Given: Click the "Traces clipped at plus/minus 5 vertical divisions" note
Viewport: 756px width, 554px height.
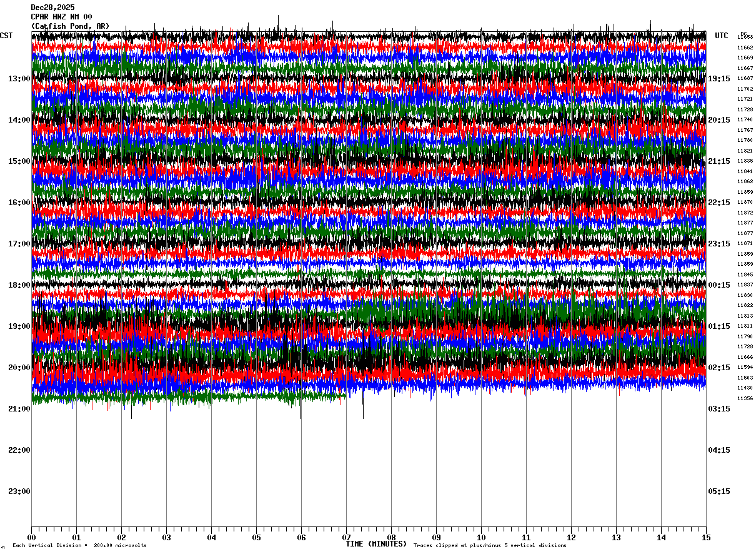Looking at the screenshot, I should coord(490,545).
